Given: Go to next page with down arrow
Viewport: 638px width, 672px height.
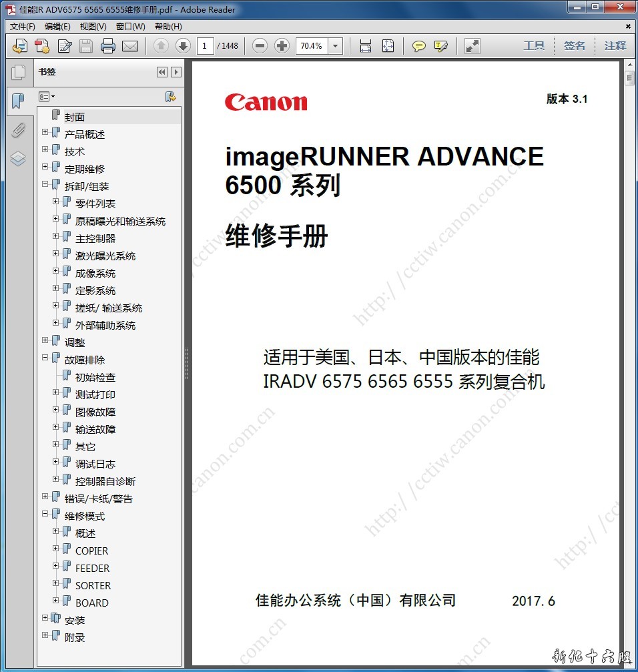Looking at the screenshot, I should [x=183, y=46].
